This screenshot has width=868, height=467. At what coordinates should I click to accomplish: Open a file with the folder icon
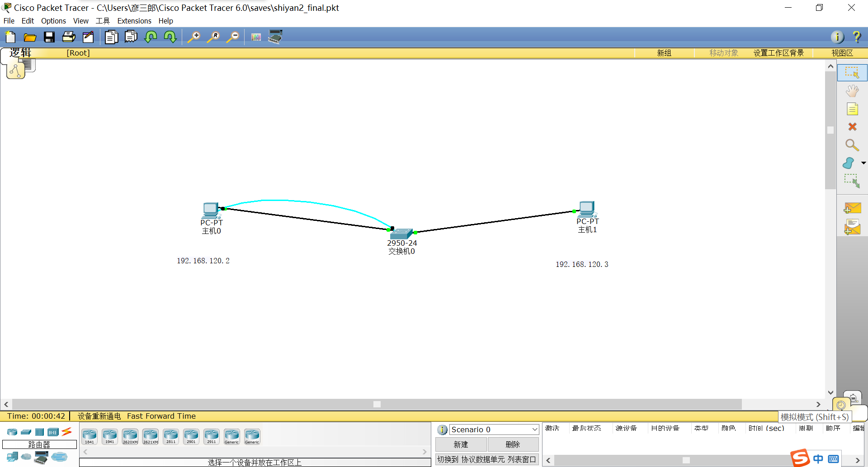[x=30, y=37]
